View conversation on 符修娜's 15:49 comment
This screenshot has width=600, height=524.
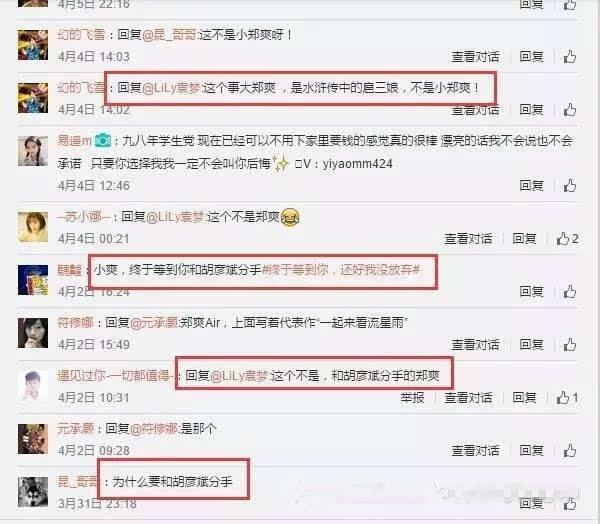click(475, 345)
